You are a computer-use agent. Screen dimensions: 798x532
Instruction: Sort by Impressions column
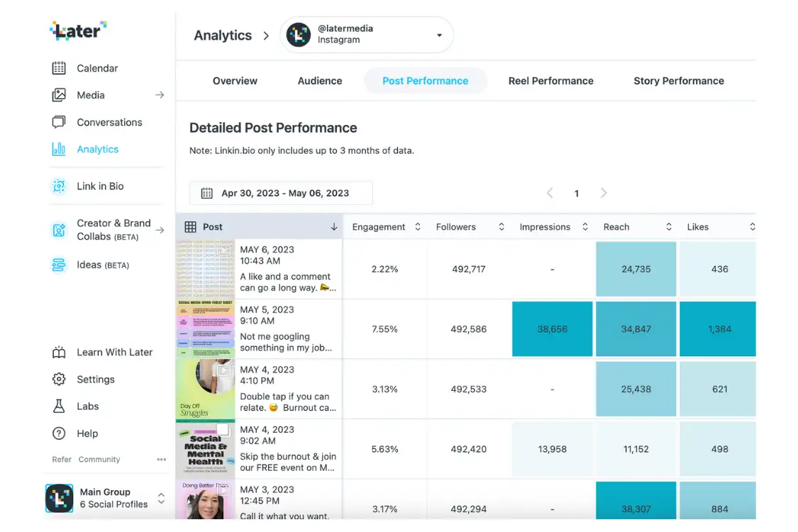[x=585, y=227]
